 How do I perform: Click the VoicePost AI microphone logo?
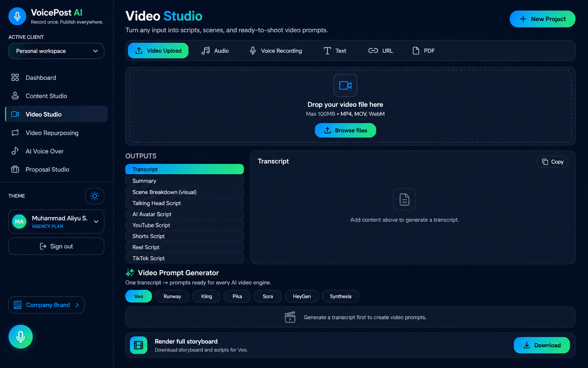click(17, 16)
